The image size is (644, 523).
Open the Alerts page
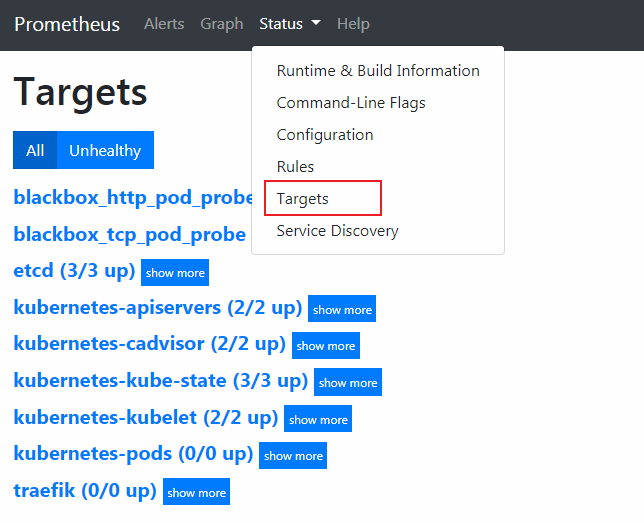[164, 24]
